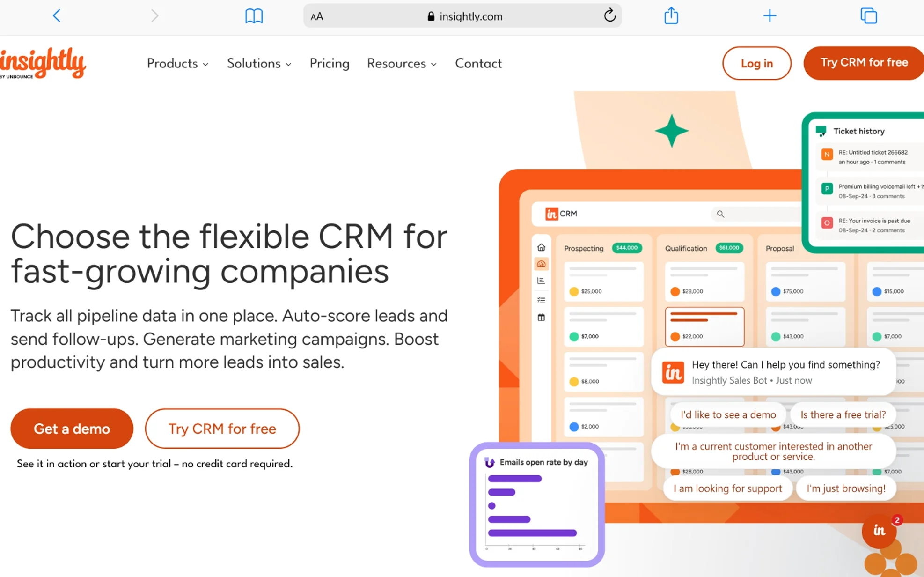Click the orange 'in' CRM logo icon

(x=551, y=214)
